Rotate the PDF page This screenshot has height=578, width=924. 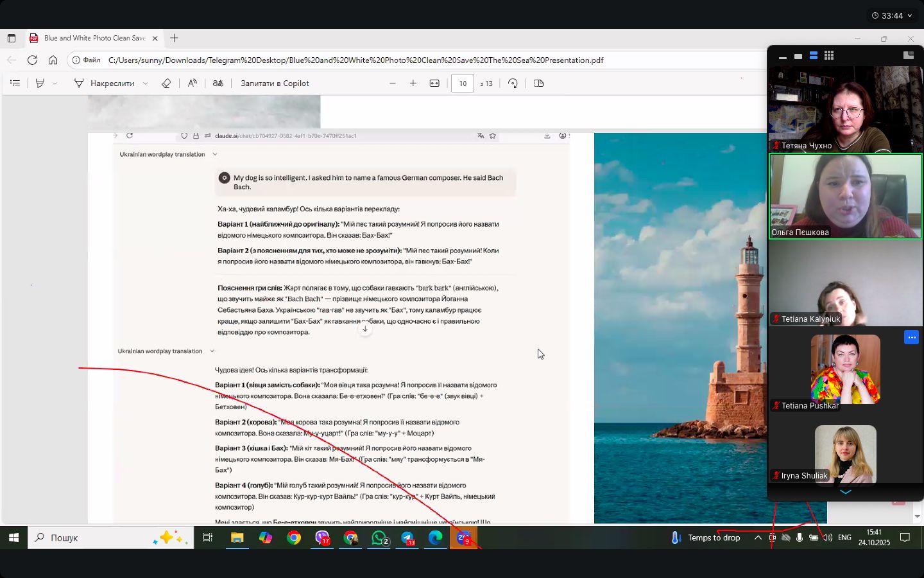pyautogui.click(x=513, y=83)
